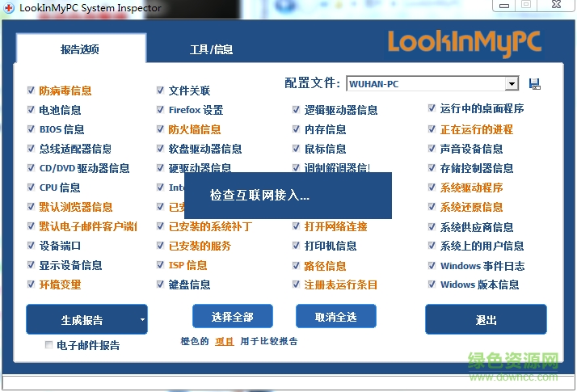Switch to the 工具/信息 tab
Viewport: 577px width, 392px height.
coord(211,49)
